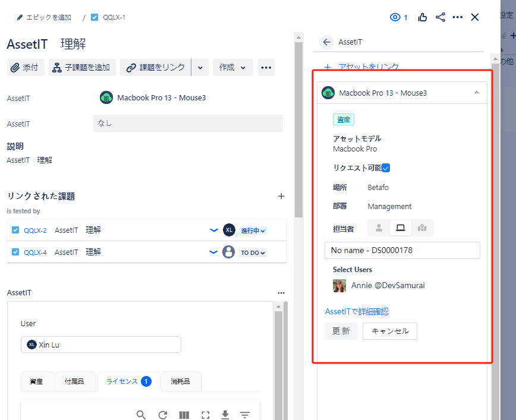Click the share icon in header
This screenshot has height=420, width=516.
441,17
